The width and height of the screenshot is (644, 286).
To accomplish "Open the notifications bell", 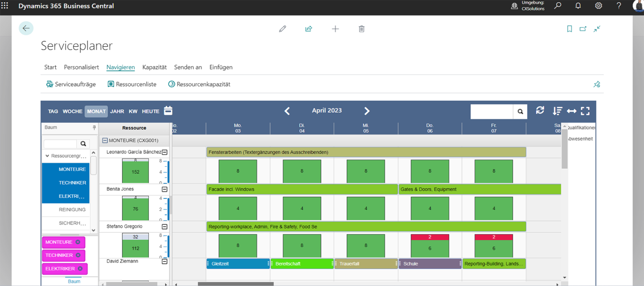I will pyautogui.click(x=578, y=6).
